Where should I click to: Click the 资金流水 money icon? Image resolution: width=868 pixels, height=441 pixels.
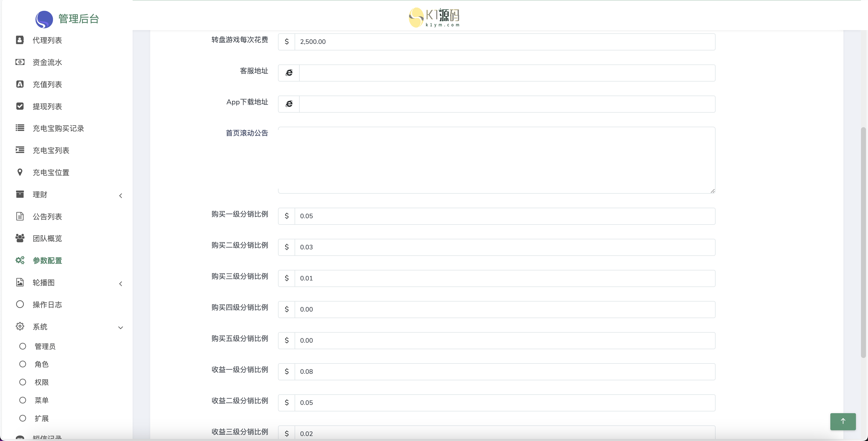coord(20,62)
